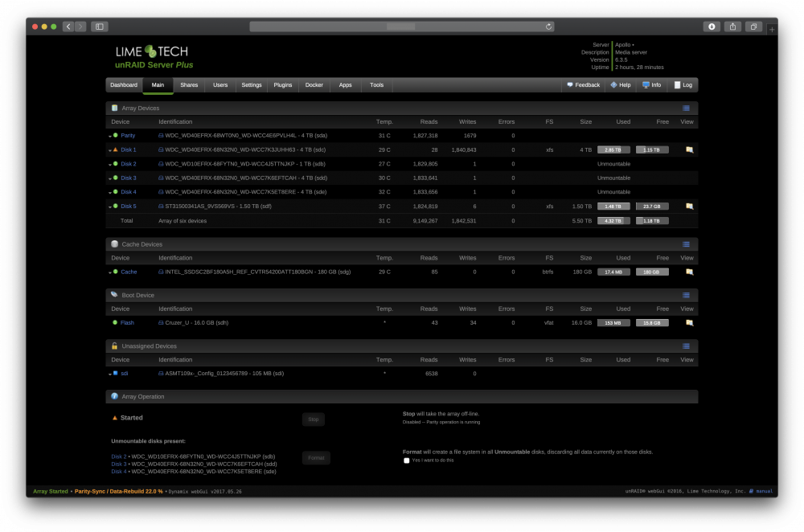This screenshot has height=532, width=804.
Task: Click the Feedback button
Action: pos(583,85)
